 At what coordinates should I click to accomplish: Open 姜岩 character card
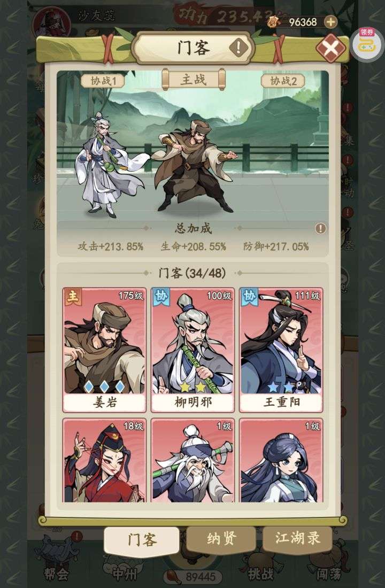pos(104,350)
